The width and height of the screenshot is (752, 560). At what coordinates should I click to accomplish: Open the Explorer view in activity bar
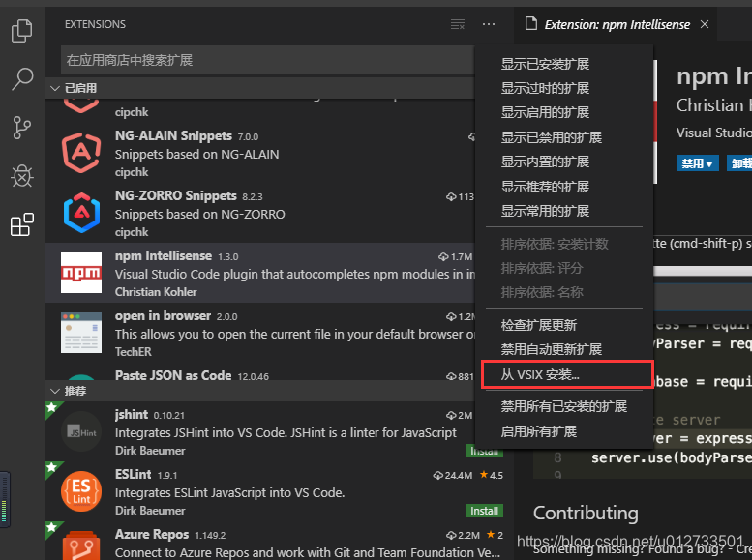[21, 31]
